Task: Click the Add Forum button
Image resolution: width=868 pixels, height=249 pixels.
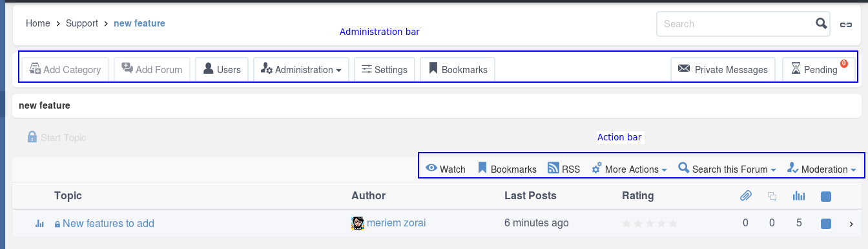Action: click(x=152, y=69)
